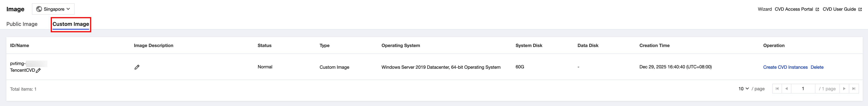This screenshot has height=106, width=868.
Task: Open the 10 per page size dropdown
Action: click(x=744, y=89)
